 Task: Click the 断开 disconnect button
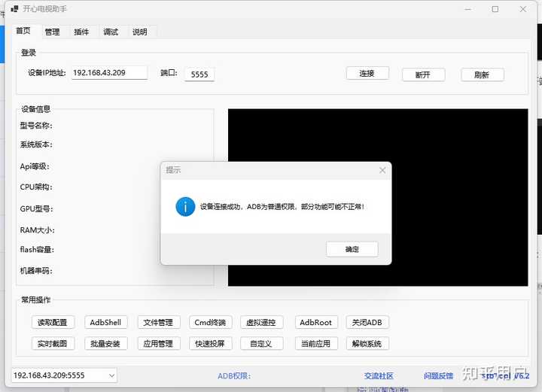click(x=423, y=74)
